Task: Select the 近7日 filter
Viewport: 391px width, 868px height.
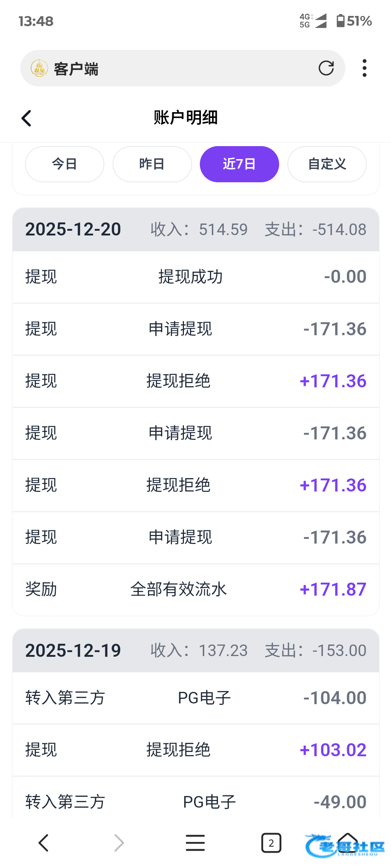Action: tap(239, 164)
